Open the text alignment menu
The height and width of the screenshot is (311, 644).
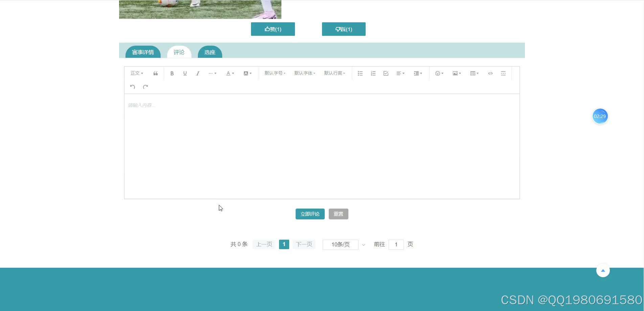click(400, 73)
